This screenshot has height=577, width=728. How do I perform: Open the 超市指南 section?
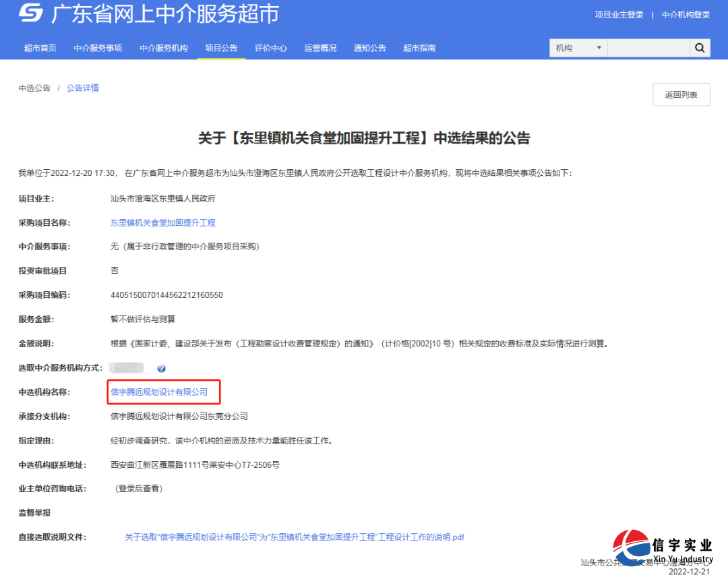(x=419, y=48)
